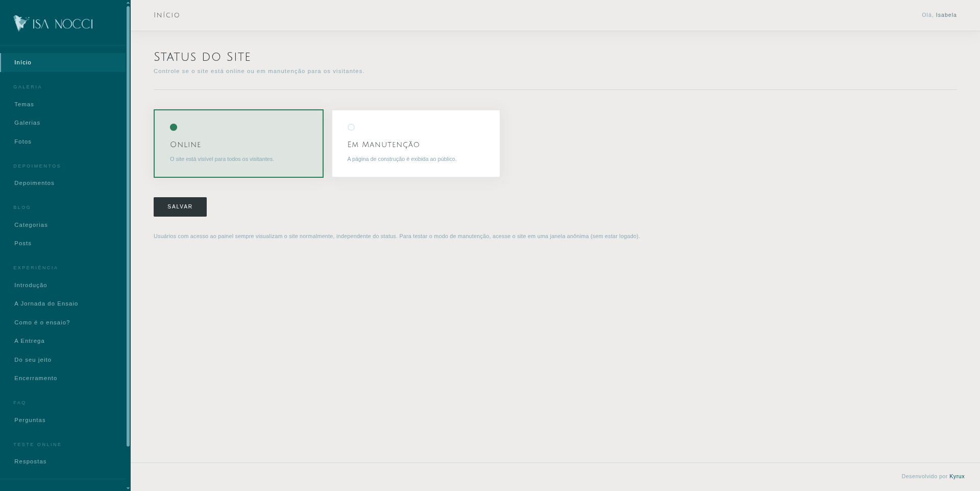Click the sidebar scroll up arrow
The width and height of the screenshot is (980, 491).
tap(128, 3)
